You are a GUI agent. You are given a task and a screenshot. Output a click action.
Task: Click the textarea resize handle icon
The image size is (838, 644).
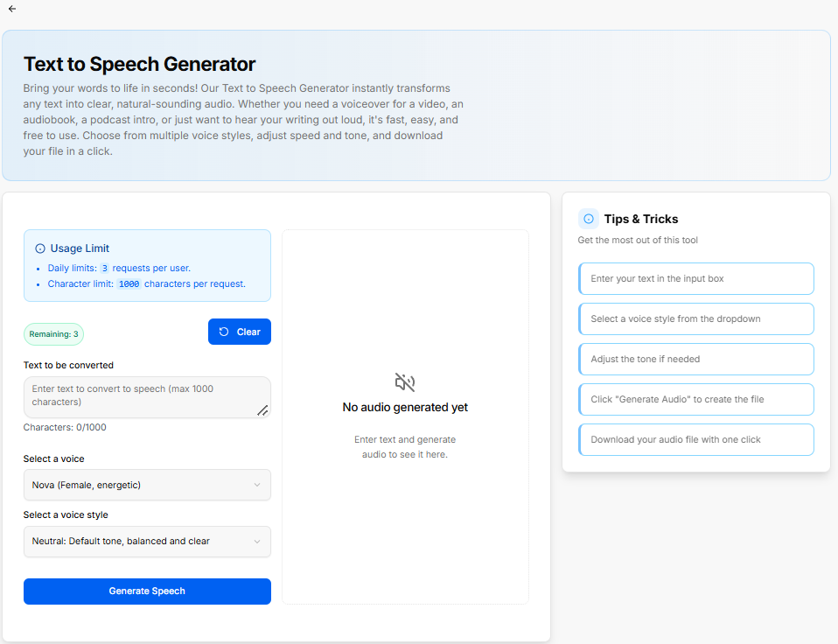262,410
